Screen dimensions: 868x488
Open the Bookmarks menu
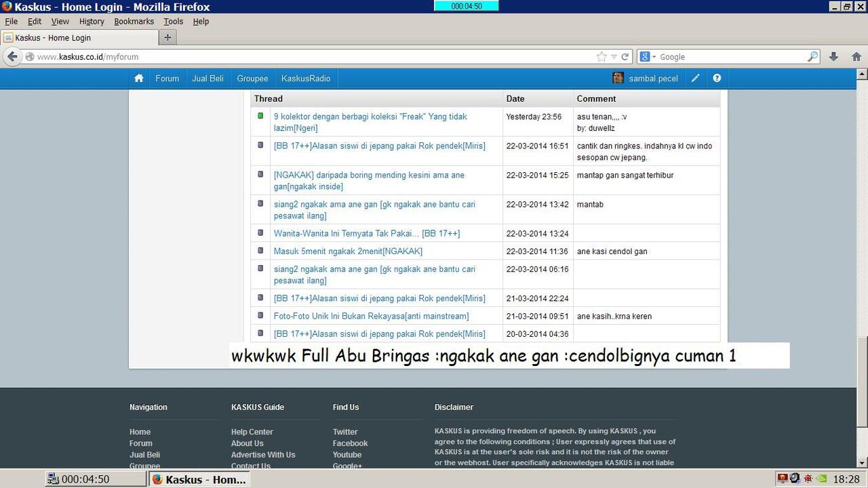click(x=134, y=21)
